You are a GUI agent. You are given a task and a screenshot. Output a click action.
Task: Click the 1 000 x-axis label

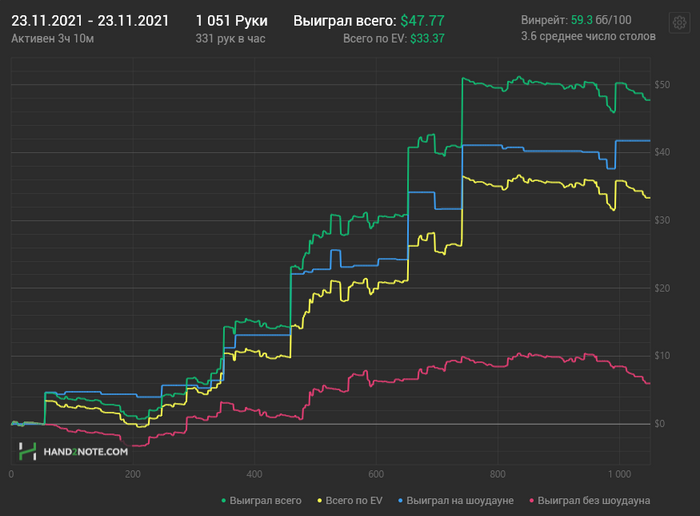620,474
